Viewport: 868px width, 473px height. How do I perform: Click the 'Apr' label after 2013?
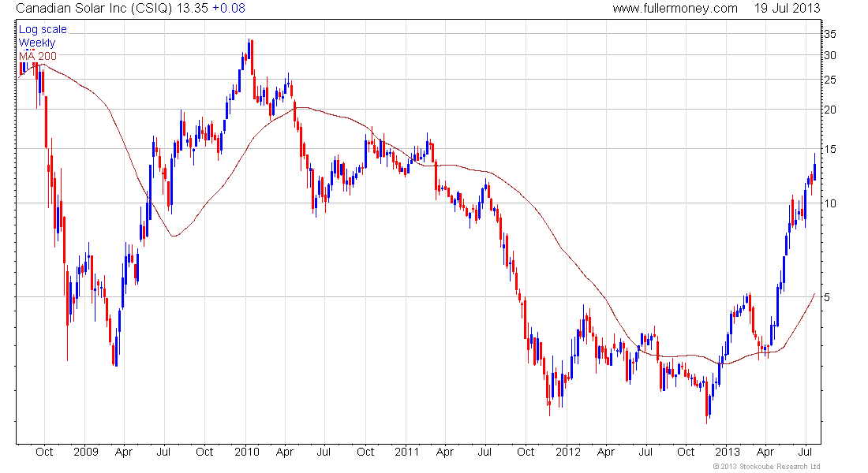click(765, 452)
